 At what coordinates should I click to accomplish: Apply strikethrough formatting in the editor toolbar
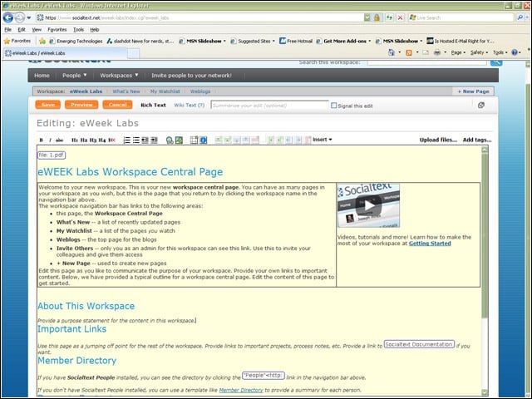tap(59, 140)
